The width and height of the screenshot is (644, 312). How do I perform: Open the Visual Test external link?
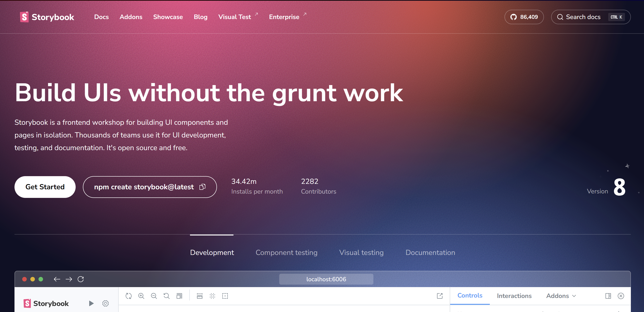coord(238,17)
